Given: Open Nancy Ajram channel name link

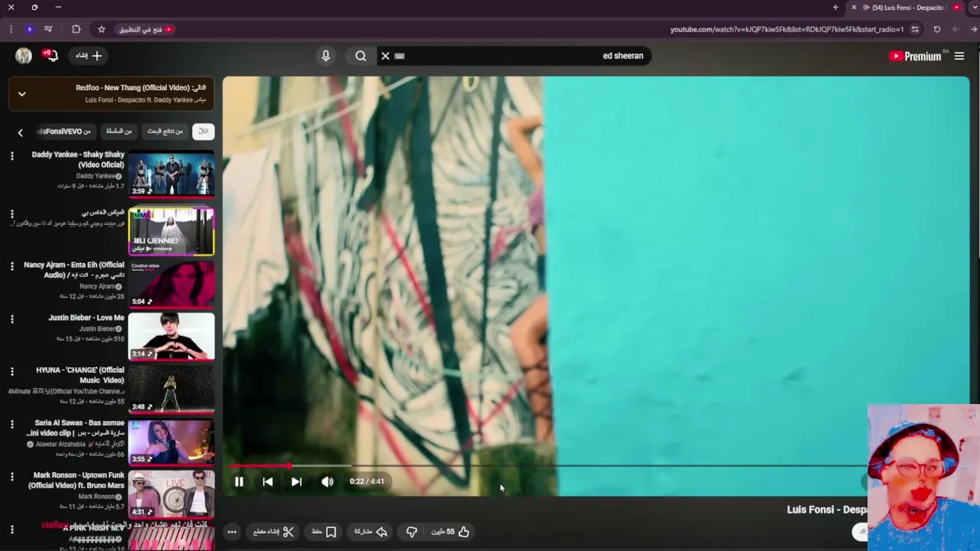Looking at the screenshot, I should (x=96, y=286).
